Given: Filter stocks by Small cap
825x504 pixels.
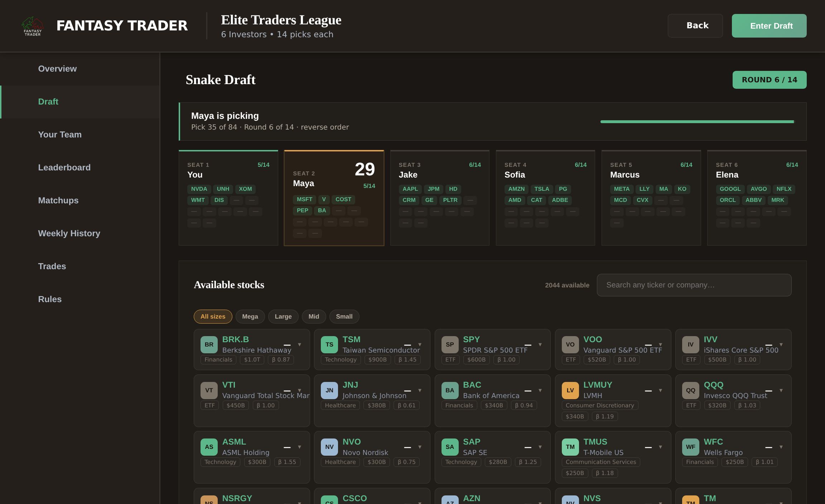Looking at the screenshot, I should click(344, 316).
